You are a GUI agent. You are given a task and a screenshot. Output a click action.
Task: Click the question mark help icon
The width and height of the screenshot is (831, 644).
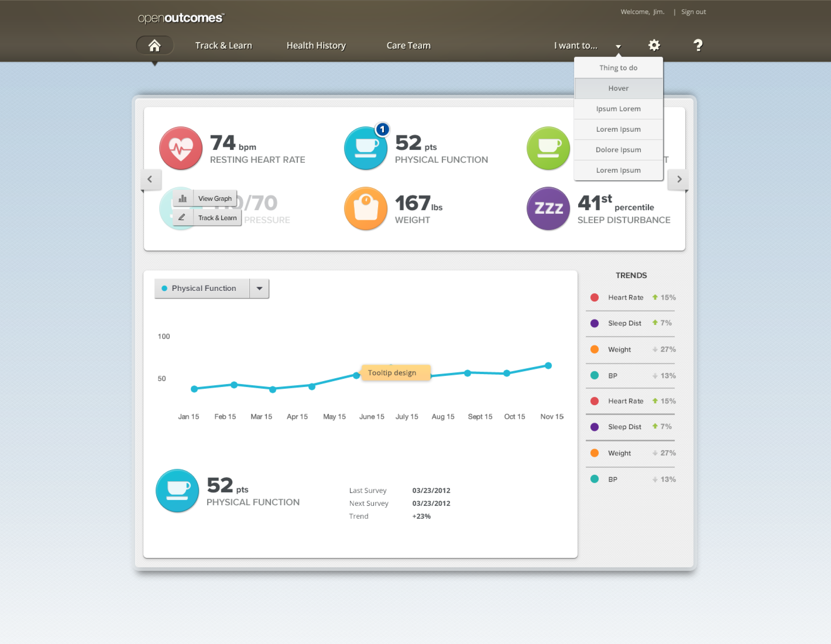(x=697, y=46)
